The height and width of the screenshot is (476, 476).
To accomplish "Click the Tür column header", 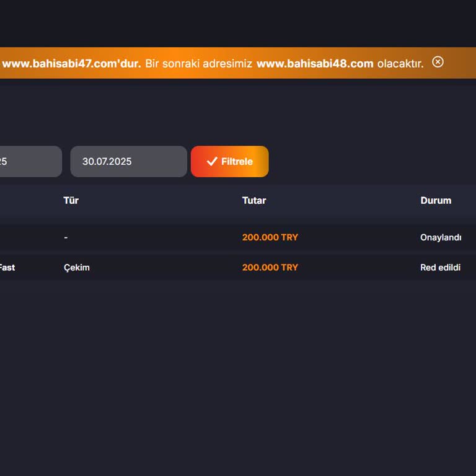I will pyautogui.click(x=71, y=201).
